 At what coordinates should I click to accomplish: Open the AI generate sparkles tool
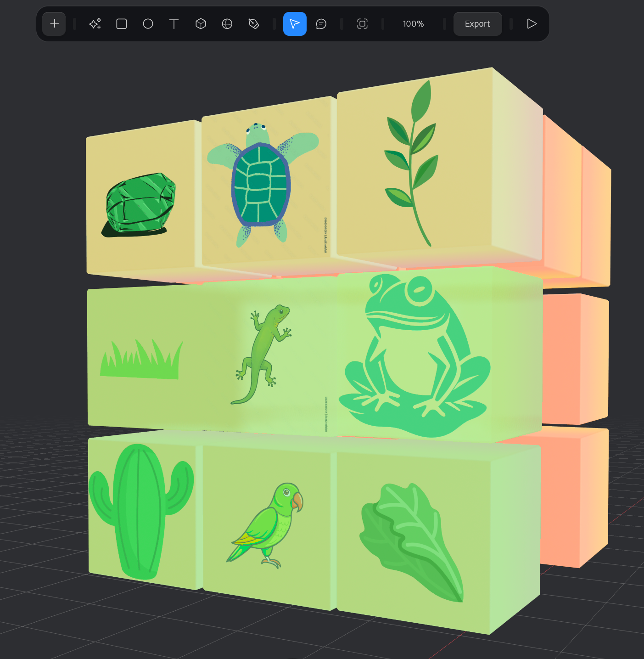pos(95,24)
